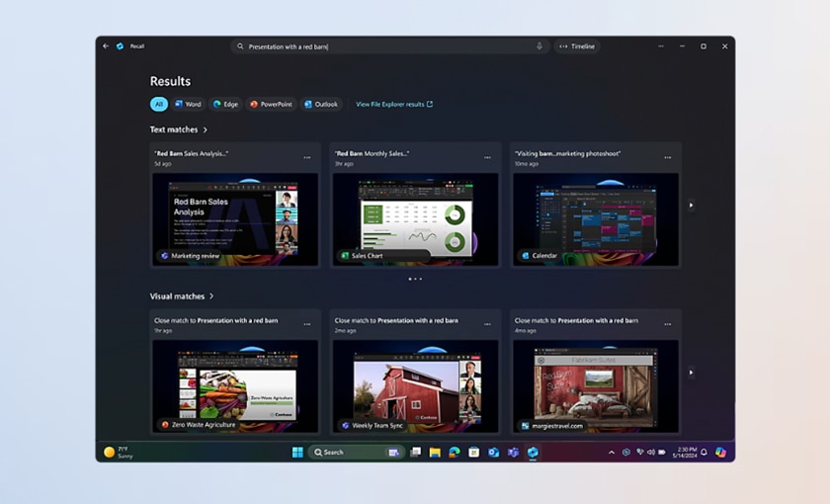Open options for the 2mo ago visual match
Screen dimensions: 830x504
(x=487, y=324)
